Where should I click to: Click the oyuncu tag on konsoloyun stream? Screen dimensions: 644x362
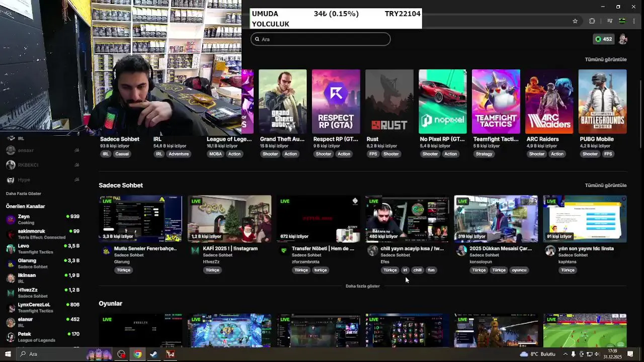519,270
